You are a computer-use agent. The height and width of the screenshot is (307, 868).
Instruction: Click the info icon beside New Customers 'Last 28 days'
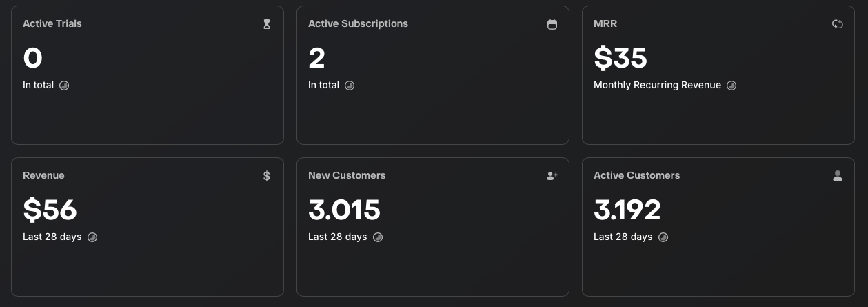pyautogui.click(x=378, y=237)
